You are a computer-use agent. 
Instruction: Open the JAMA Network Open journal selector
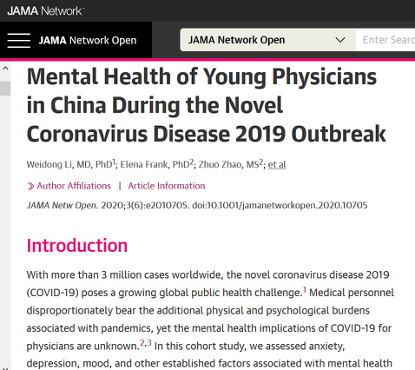pyautogui.click(x=268, y=40)
